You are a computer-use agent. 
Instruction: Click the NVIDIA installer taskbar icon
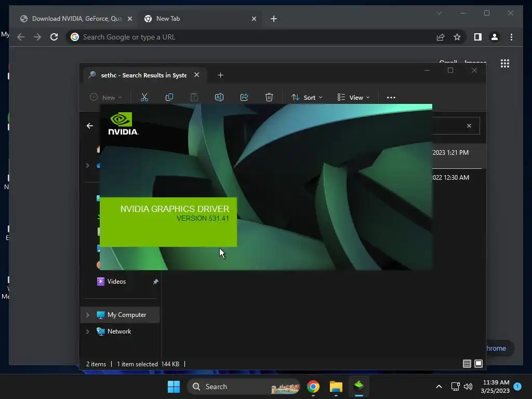(x=358, y=387)
